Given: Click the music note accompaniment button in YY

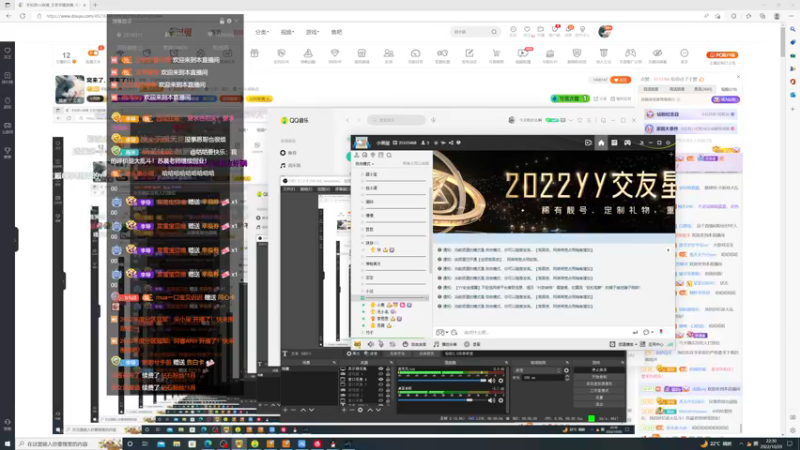Looking at the screenshot, I should click(445, 344).
